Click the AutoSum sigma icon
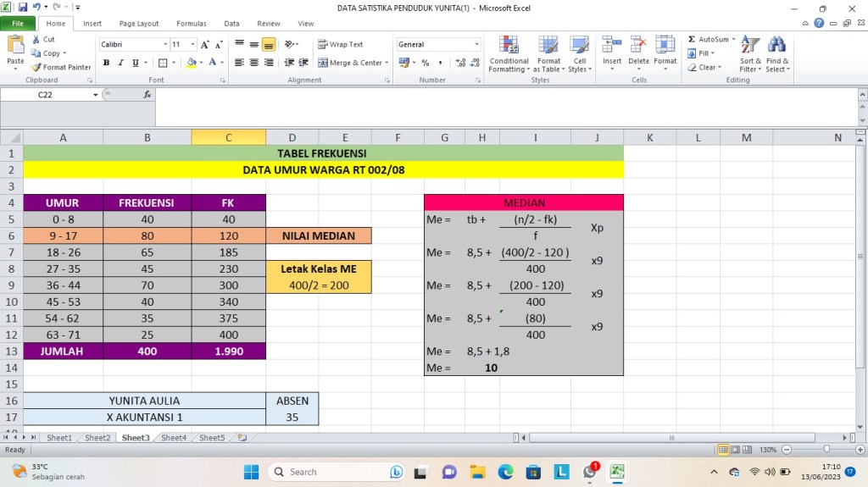The image size is (868, 487). point(692,40)
